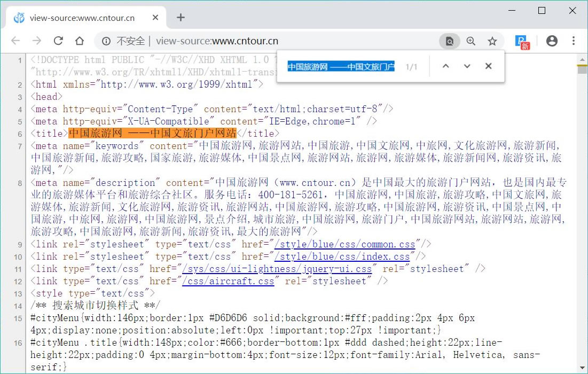Click the '<!DOCTYPE html PUBLIC' text
Viewport: 588px width, 374px height.
point(88,60)
